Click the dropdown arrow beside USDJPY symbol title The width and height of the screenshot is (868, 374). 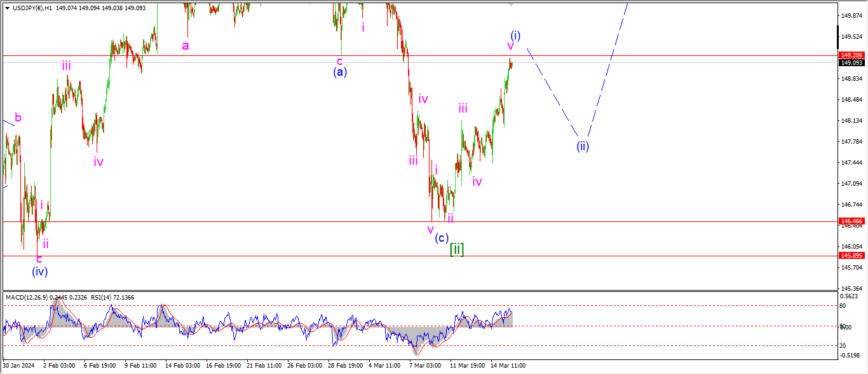[7, 8]
